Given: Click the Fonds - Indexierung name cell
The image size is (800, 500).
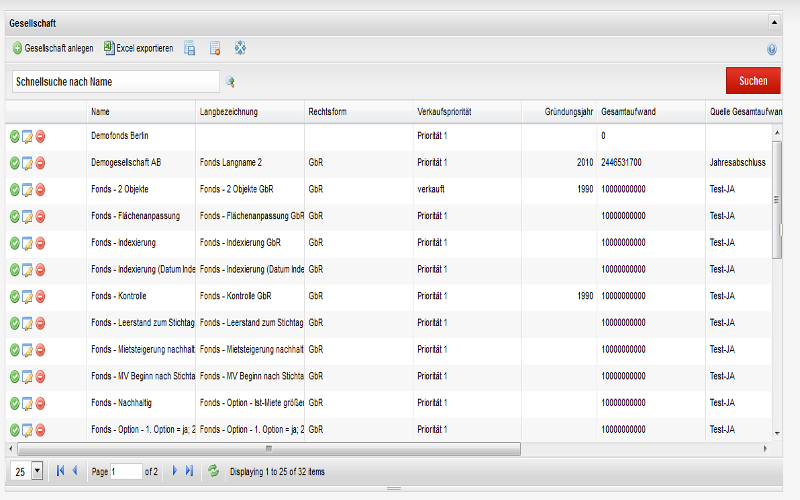Looking at the screenshot, I should [141, 243].
